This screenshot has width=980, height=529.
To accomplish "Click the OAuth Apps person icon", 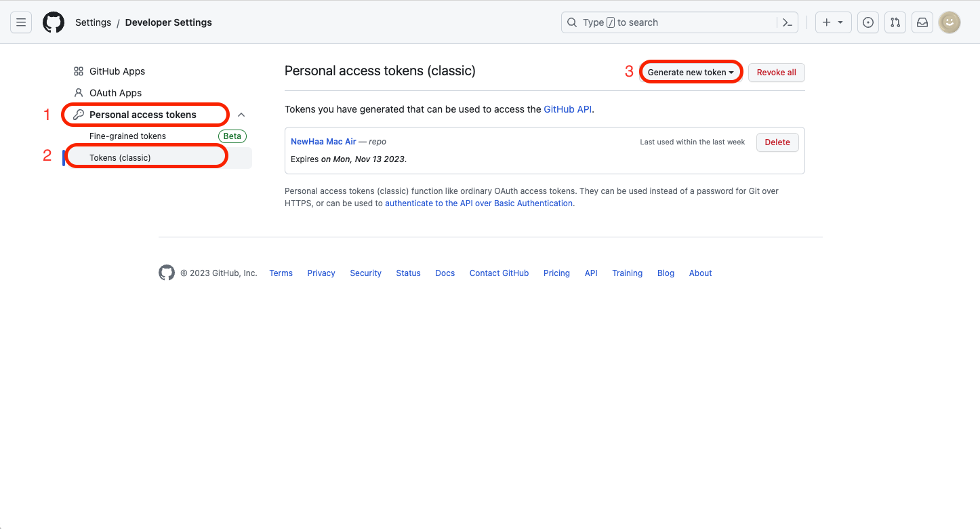I will pos(79,93).
